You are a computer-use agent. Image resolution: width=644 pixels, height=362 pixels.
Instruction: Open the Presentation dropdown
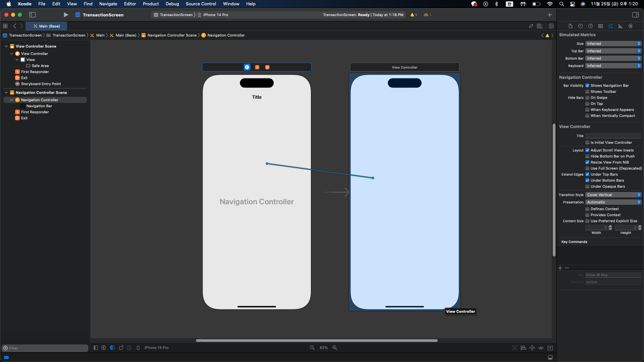[x=613, y=202]
